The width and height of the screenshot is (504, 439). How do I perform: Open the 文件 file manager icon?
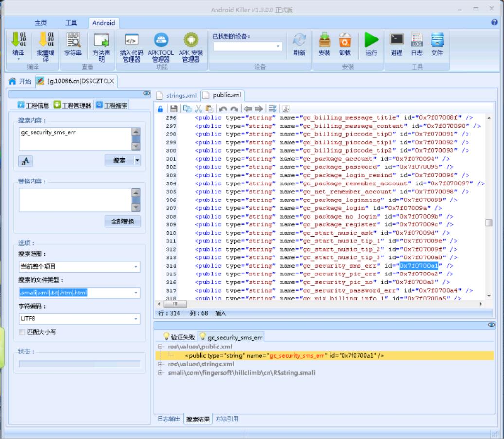(x=437, y=39)
